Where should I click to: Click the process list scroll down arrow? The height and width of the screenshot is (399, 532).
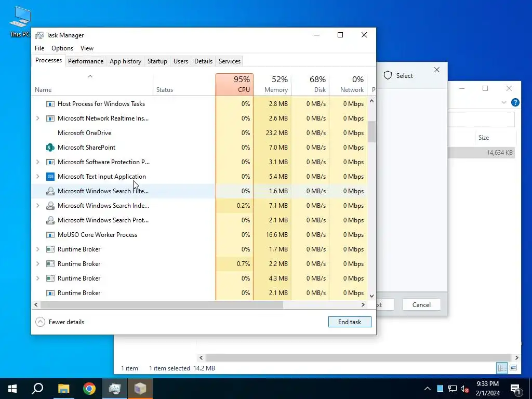pos(372,296)
